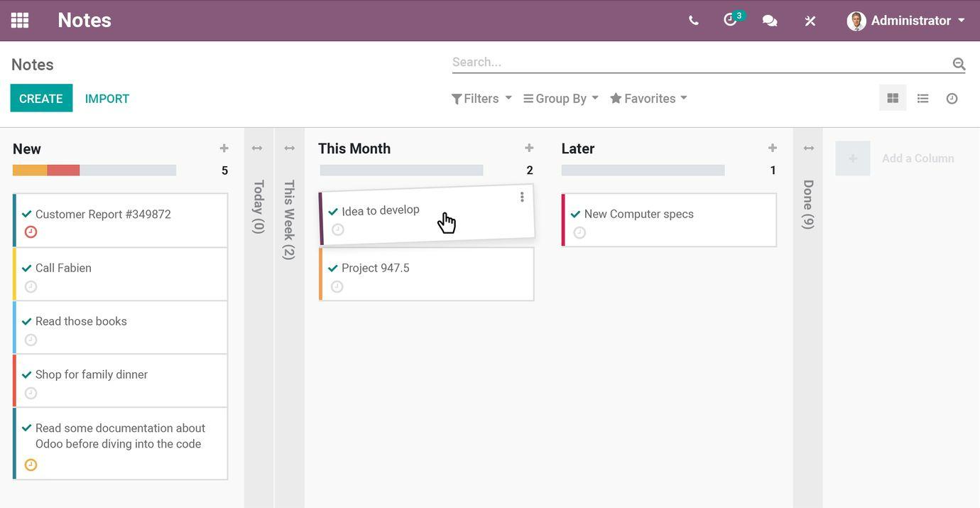
Task: Mark Odoo documentation note as done
Action: click(27, 428)
